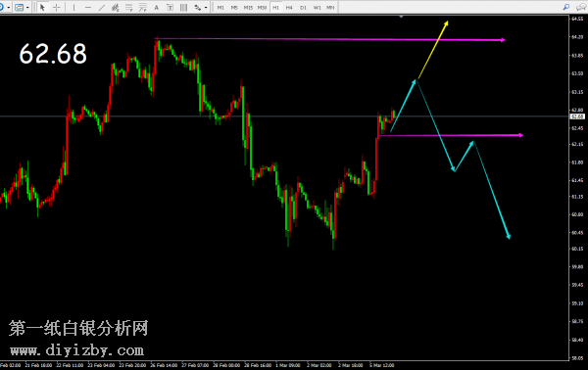Open the chat bubbles icon
Screen dimensions: 588x370
click(581, 7)
